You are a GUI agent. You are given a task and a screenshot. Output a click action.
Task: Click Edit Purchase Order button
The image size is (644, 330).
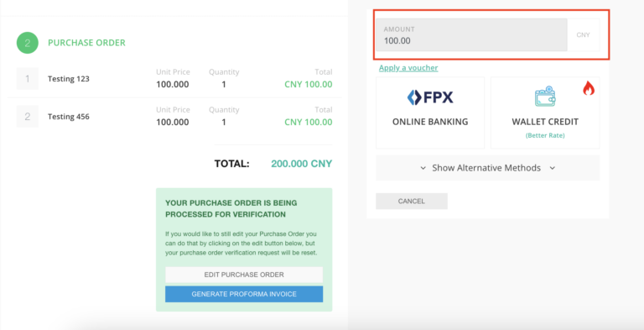point(244,275)
